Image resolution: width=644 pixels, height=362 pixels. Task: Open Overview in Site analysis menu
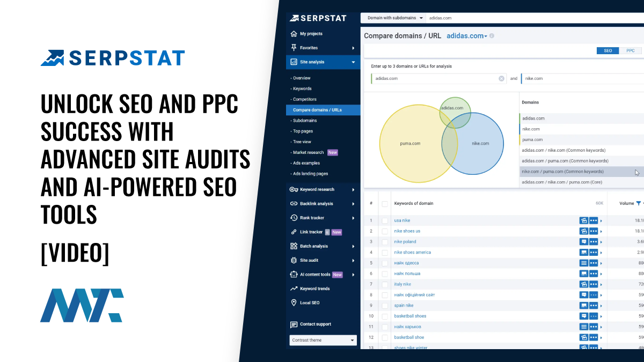(x=302, y=78)
